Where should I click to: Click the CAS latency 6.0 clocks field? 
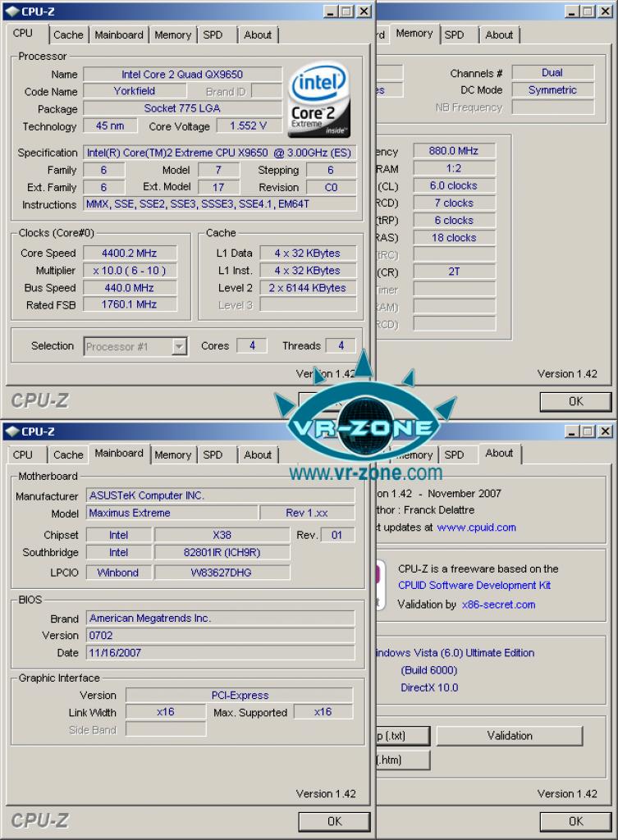pyautogui.click(x=454, y=185)
